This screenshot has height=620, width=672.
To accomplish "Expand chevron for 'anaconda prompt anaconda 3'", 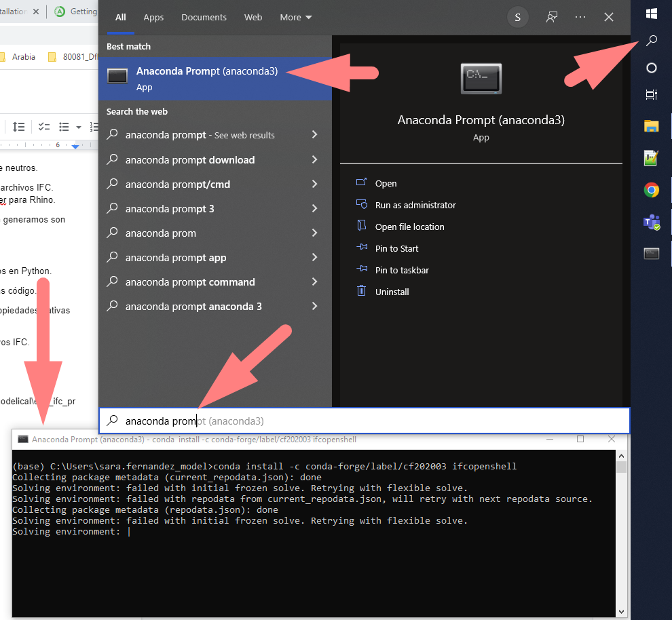I will (314, 306).
